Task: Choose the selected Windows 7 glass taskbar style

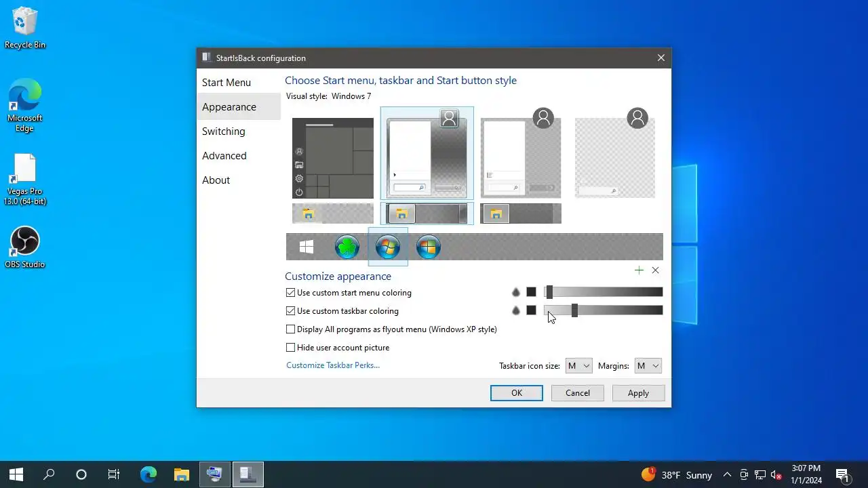Action: (x=427, y=213)
